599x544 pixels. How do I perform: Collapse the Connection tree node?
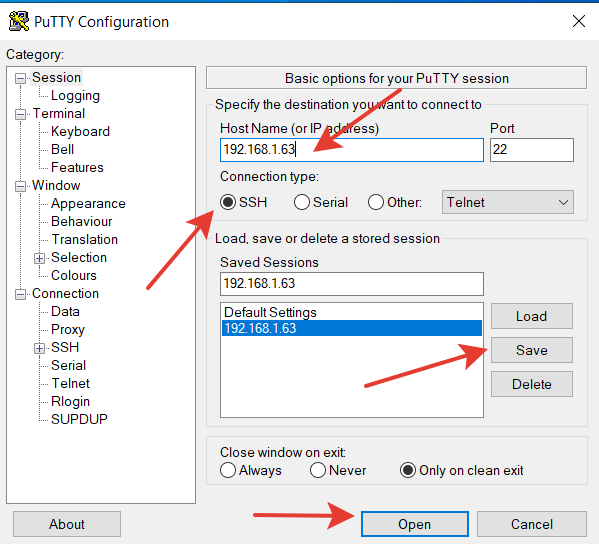click(20, 295)
